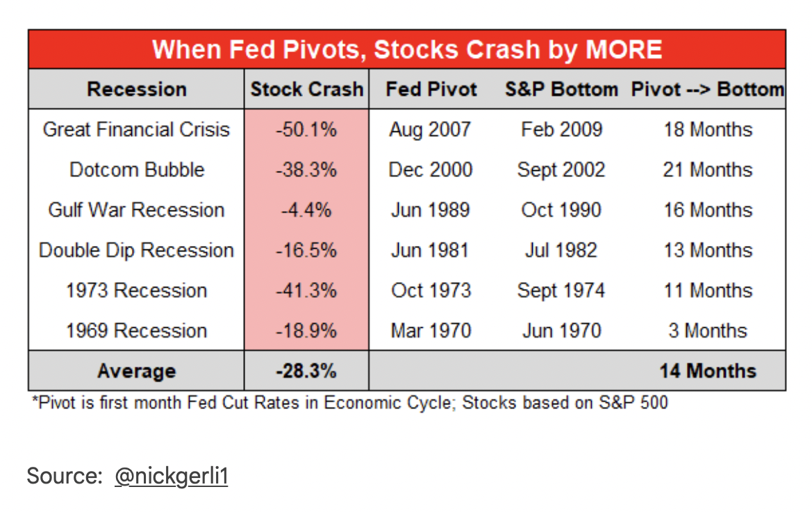Select the Recession column header

pyautogui.click(x=137, y=90)
